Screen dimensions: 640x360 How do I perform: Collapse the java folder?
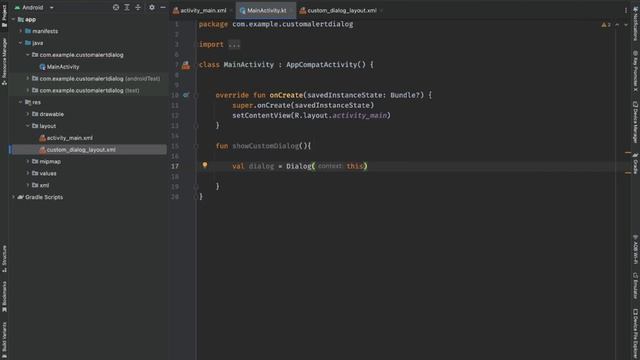tap(20, 43)
